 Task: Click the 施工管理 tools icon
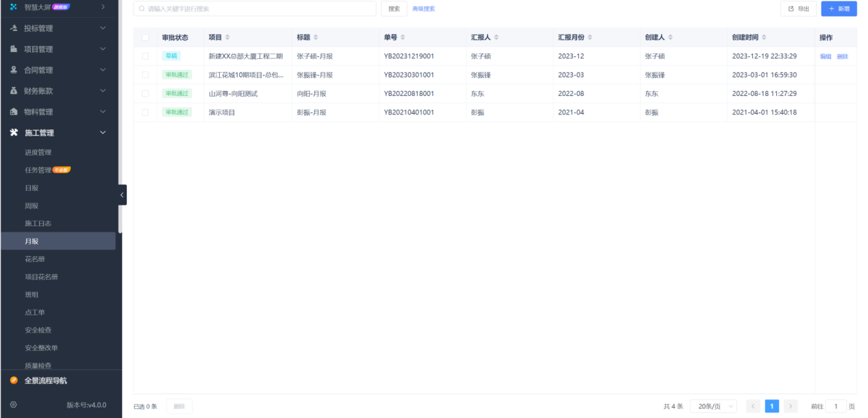coord(14,133)
